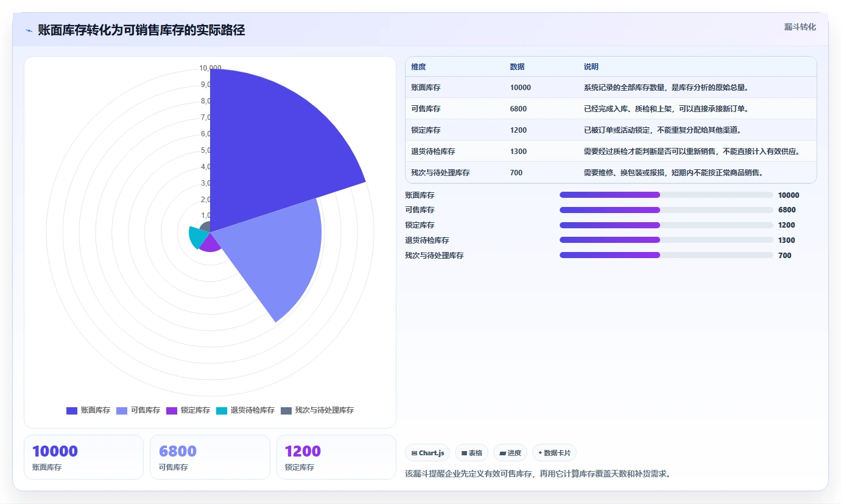Screen dimensions: 841x504
Task: Toggle 账面库存 series in chart legend
Action: (x=88, y=410)
